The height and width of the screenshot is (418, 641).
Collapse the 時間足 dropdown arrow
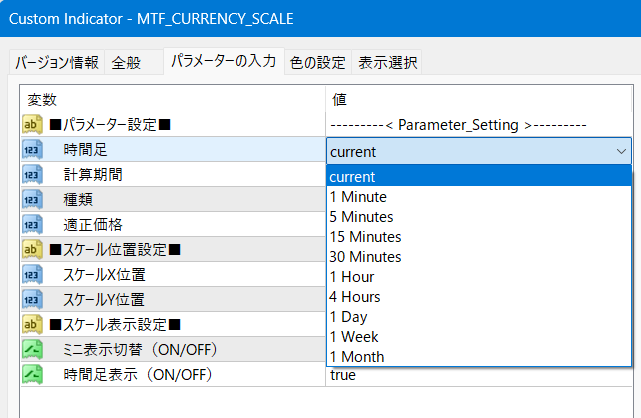pos(621,152)
